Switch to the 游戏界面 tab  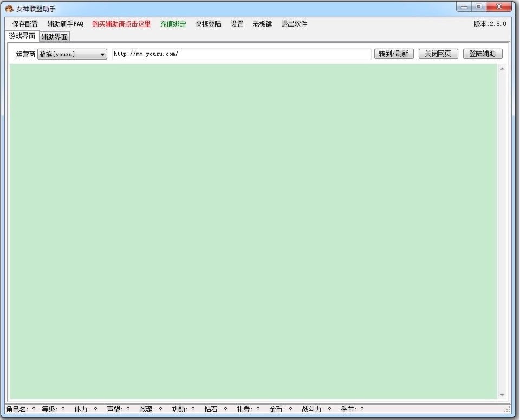click(22, 36)
